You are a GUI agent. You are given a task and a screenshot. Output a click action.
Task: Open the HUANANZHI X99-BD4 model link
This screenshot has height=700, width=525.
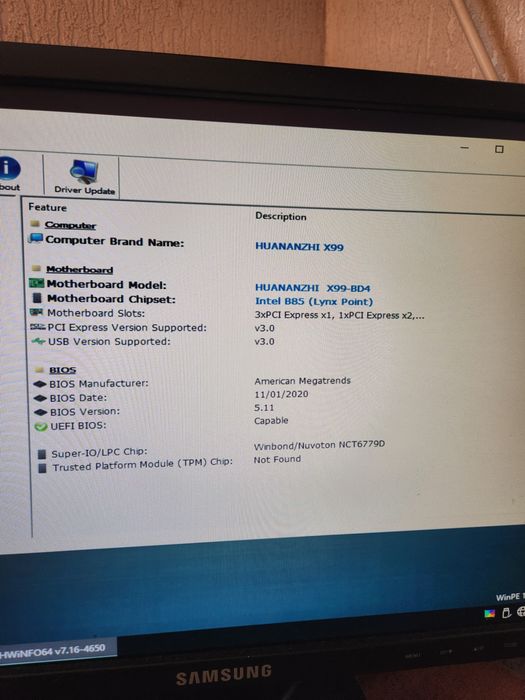(312, 288)
